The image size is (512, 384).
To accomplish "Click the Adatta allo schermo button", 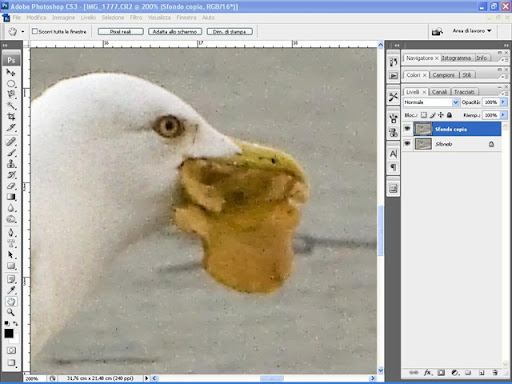I will click(175, 32).
